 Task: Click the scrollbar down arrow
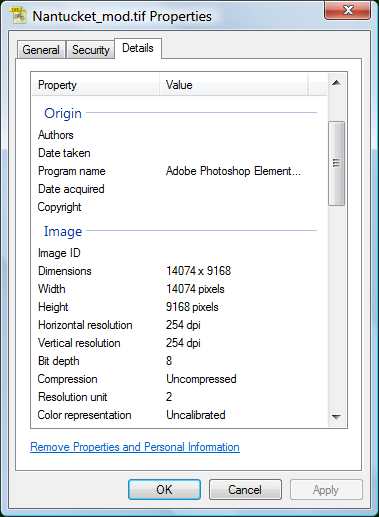pyautogui.click(x=336, y=417)
